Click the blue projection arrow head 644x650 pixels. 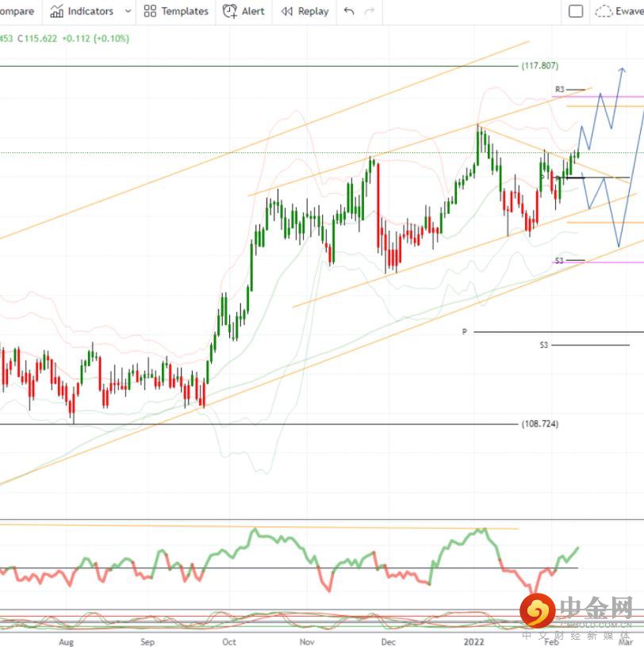(x=622, y=71)
